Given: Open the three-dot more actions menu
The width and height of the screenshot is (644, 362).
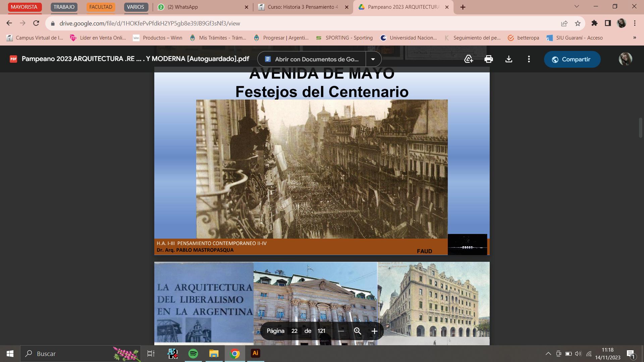Looking at the screenshot, I should (x=529, y=59).
